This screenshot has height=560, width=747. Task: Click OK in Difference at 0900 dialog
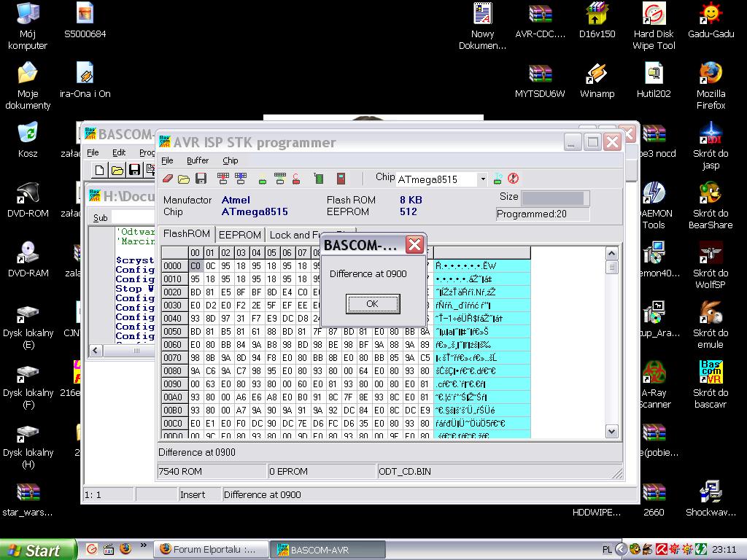pos(373,304)
